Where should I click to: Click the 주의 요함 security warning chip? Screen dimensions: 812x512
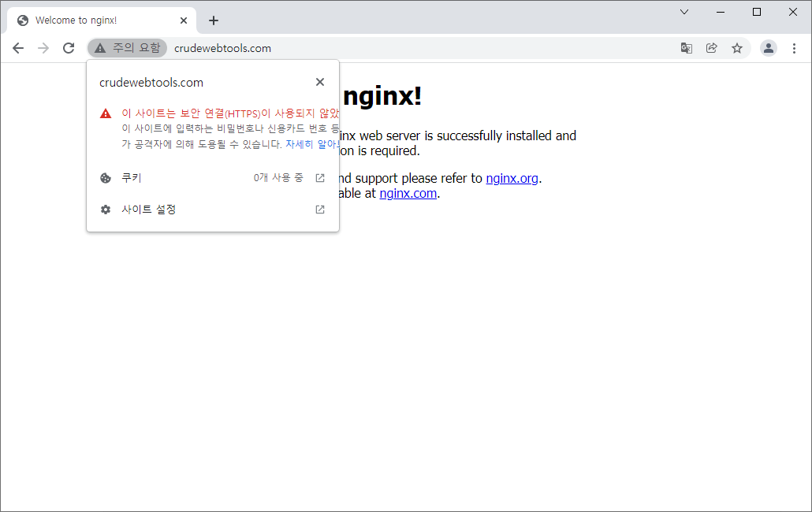128,48
